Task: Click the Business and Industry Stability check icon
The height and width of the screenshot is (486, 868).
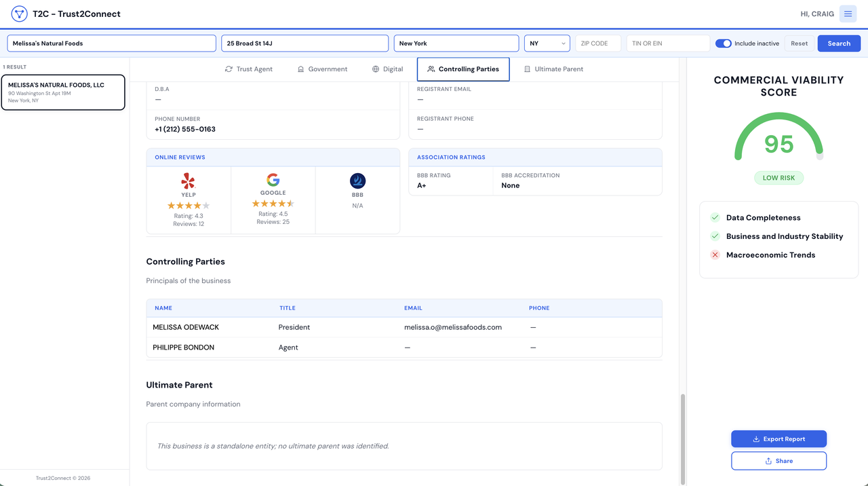Action: point(715,236)
